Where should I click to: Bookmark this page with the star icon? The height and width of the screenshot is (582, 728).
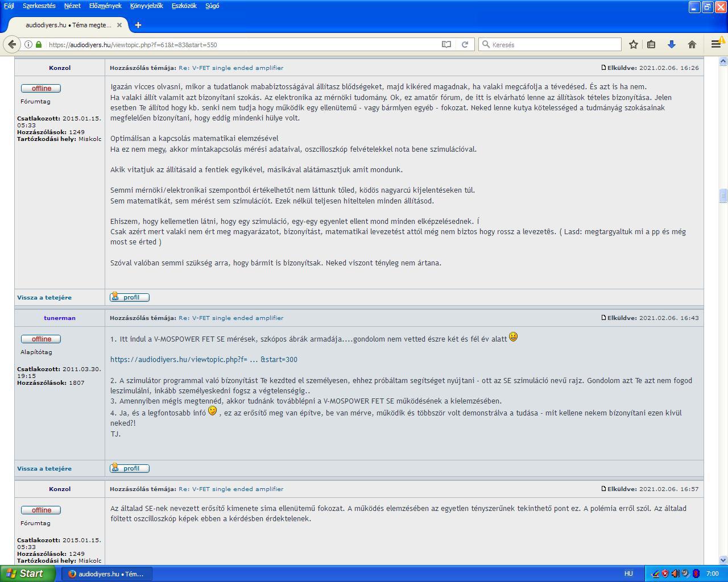[x=634, y=44]
